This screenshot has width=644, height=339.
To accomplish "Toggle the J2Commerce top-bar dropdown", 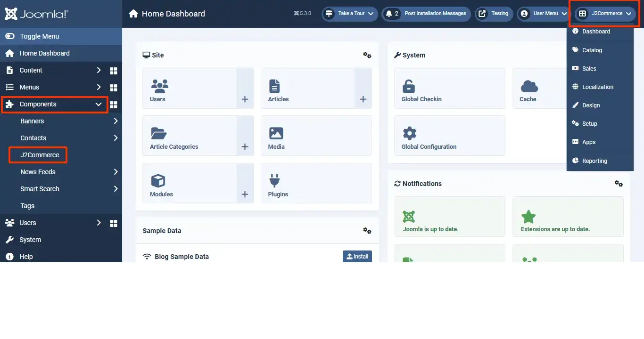I will pyautogui.click(x=605, y=14).
